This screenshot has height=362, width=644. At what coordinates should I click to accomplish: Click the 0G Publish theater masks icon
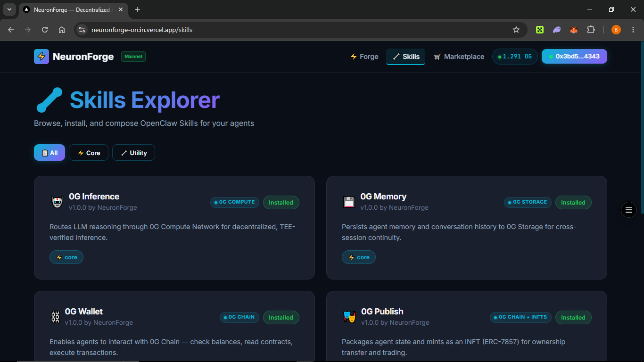tap(349, 317)
